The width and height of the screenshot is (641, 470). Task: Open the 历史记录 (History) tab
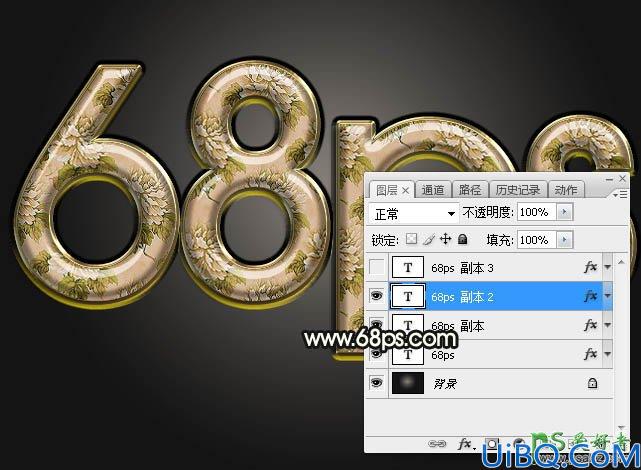(518, 190)
